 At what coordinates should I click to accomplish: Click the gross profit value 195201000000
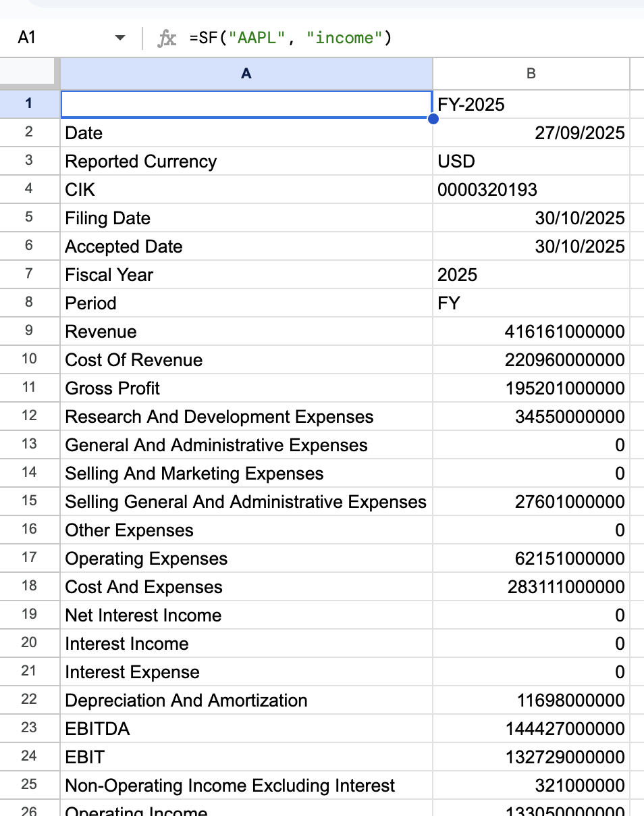[531, 388]
